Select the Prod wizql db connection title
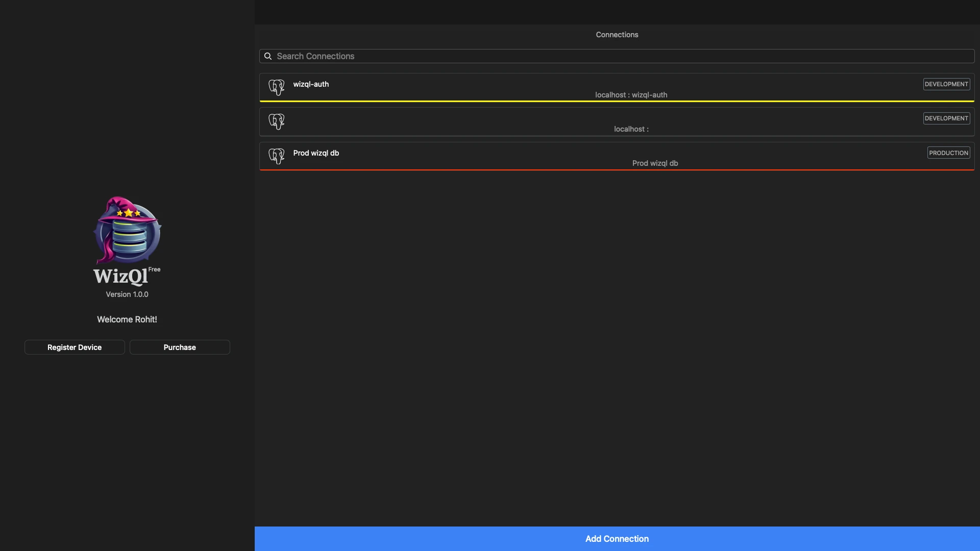This screenshot has width=980, height=551. tap(316, 153)
